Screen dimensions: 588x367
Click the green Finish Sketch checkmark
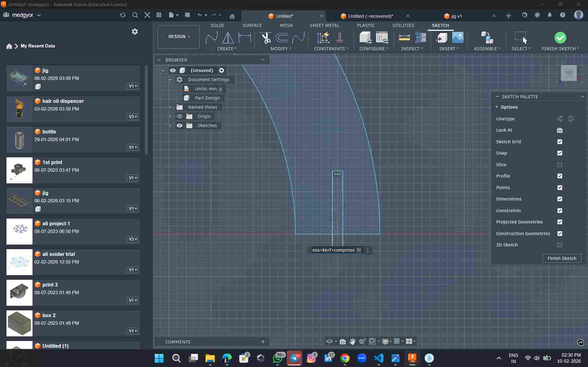point(560,38)
